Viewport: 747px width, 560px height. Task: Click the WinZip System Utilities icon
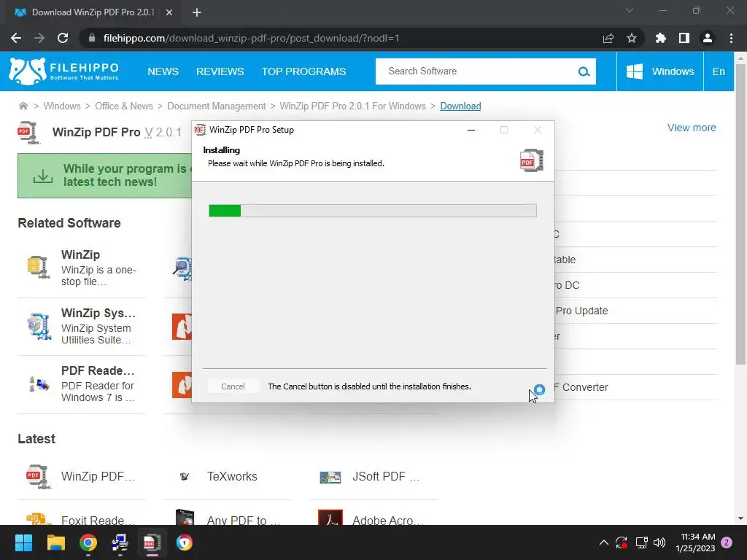pos(39,326)
